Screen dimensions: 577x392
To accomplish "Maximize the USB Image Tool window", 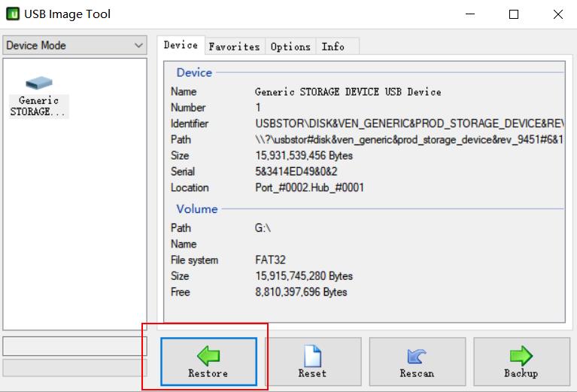I will pos(514,14).
